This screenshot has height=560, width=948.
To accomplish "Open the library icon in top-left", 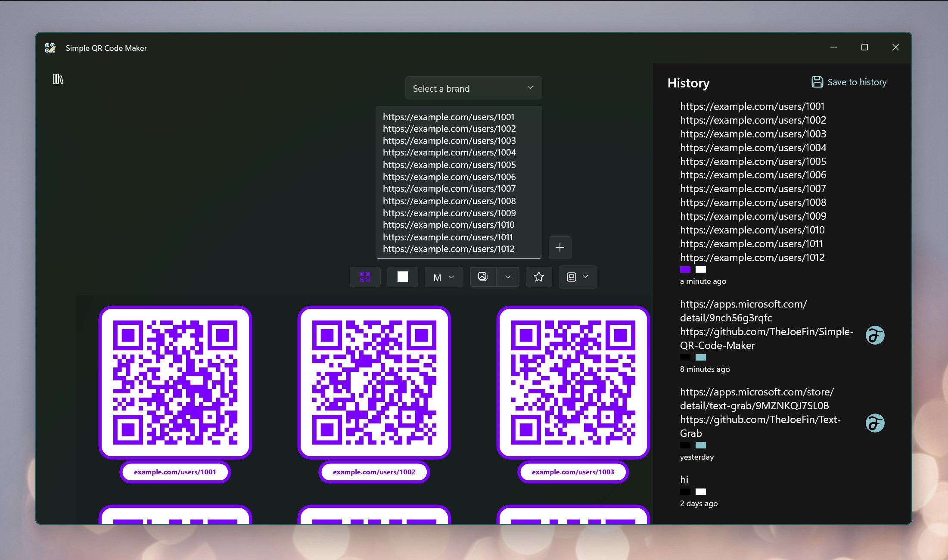I will [58, 79].
